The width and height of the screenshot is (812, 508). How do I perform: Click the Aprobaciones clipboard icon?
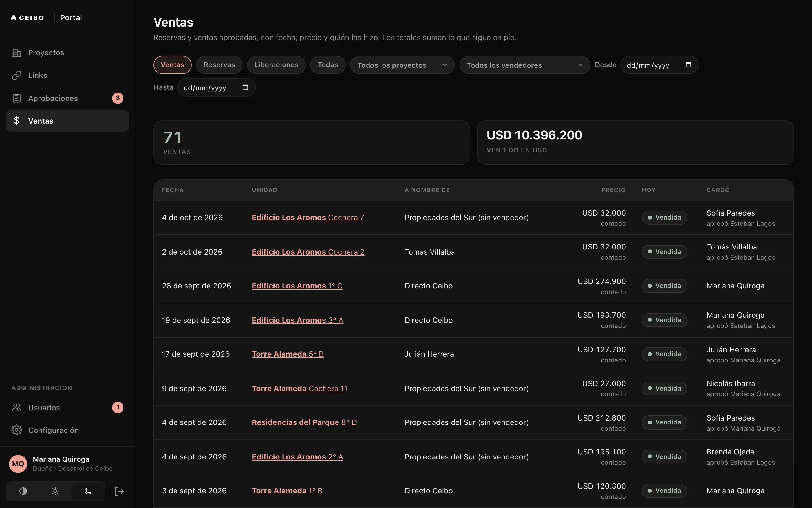point(16,98)
